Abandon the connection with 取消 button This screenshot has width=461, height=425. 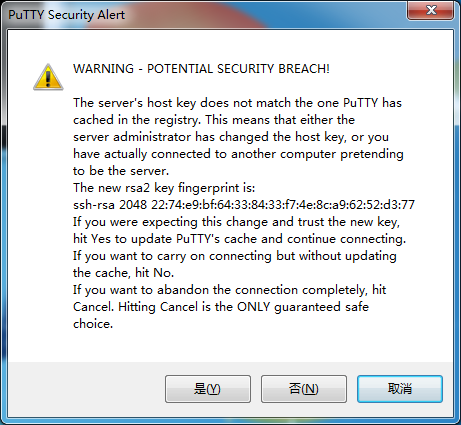click(400, 389)
